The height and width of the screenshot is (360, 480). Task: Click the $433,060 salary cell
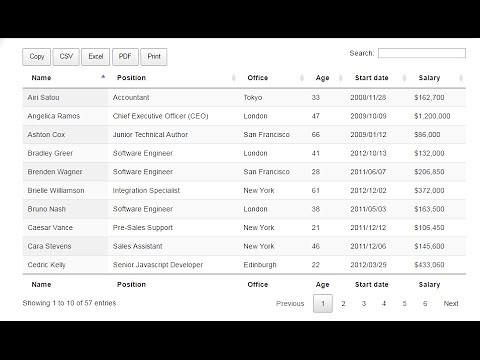click(437, 265)
